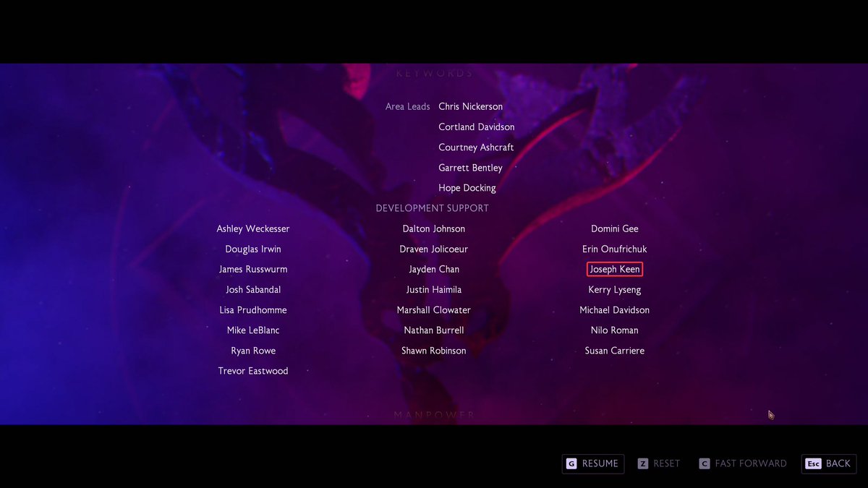Click the name Kerry Lyseng
Viewport: 868px width, 488px height.
click(615, 289)
